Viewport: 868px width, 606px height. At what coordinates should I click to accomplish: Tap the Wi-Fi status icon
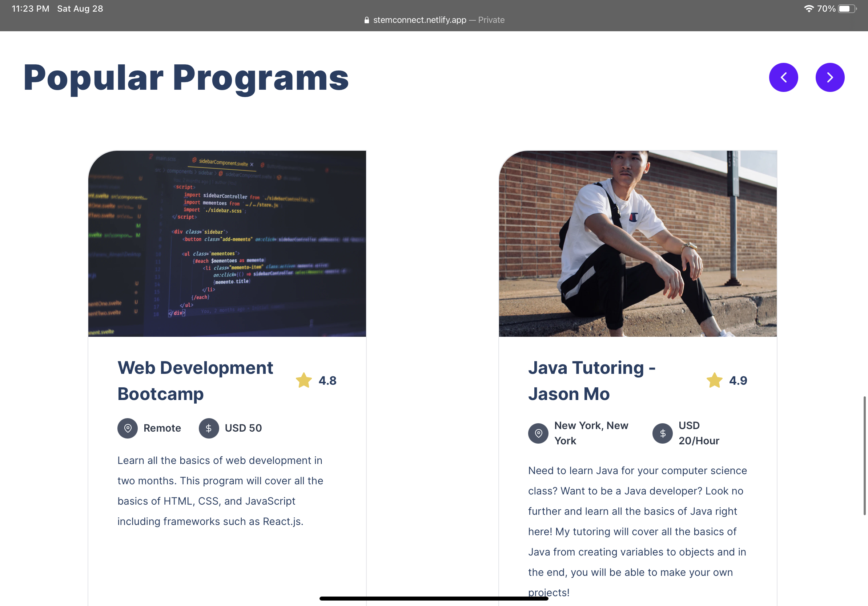point(808,9)
